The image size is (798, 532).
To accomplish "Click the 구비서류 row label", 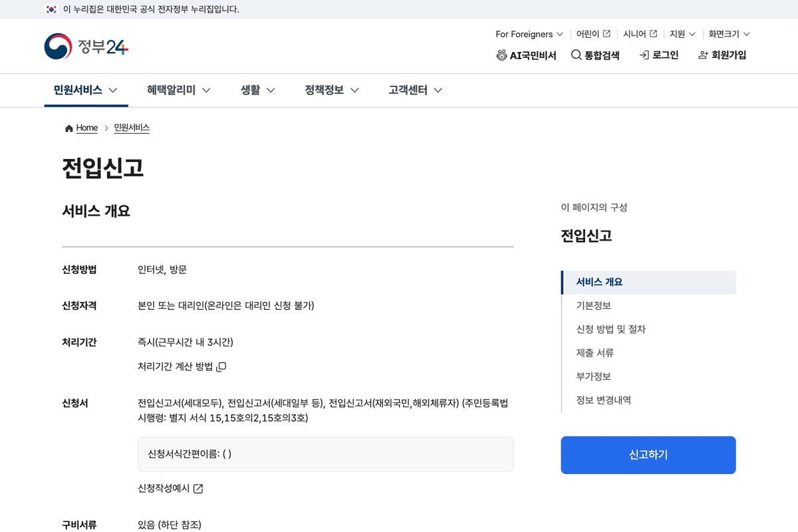I will tap(79, 525).
